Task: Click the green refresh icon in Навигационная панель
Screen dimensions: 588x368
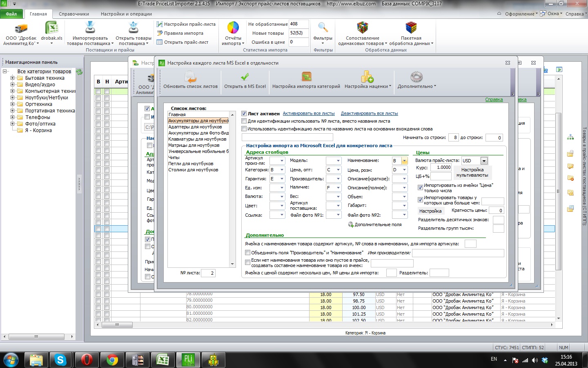Action: pyautogui.click(x=79, y=72)
